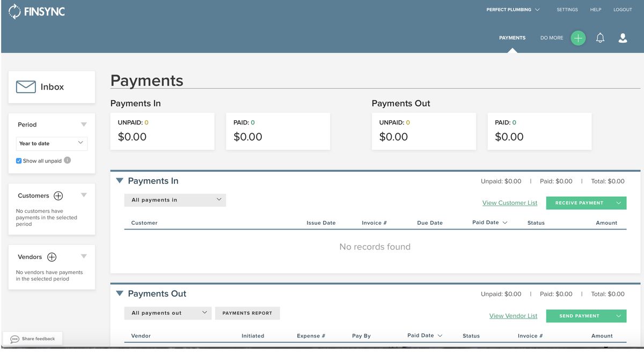The height and width of the screenshot is (362, 644).
Task: Add a new customer with the plus icon
Action: [58, 195]
